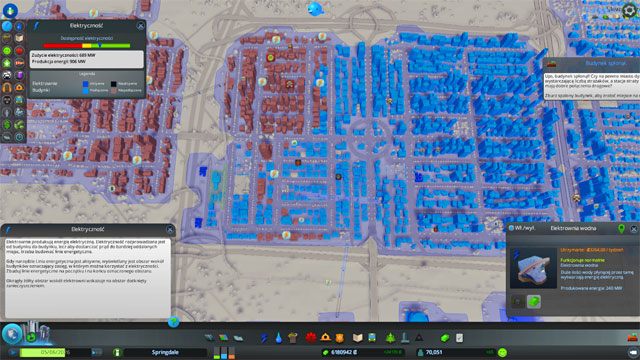Click the Niepołączone legend swatch
The image size is (640, 360).
113,90
